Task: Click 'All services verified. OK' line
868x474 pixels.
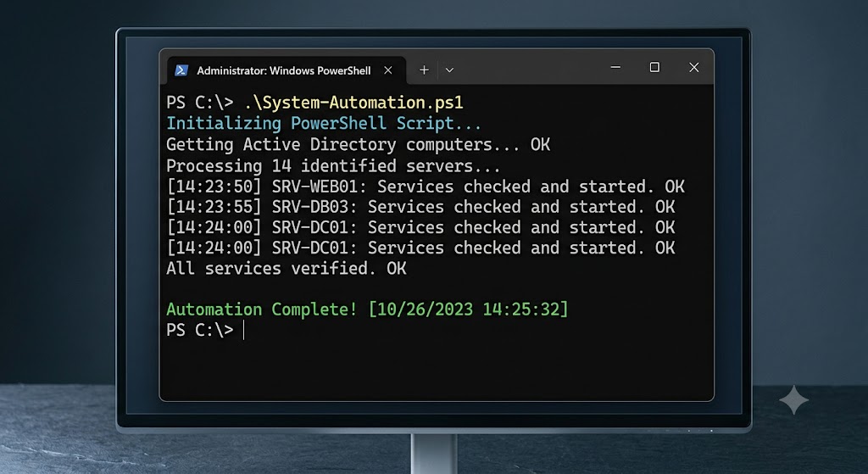Action: [x=287, y=269]
